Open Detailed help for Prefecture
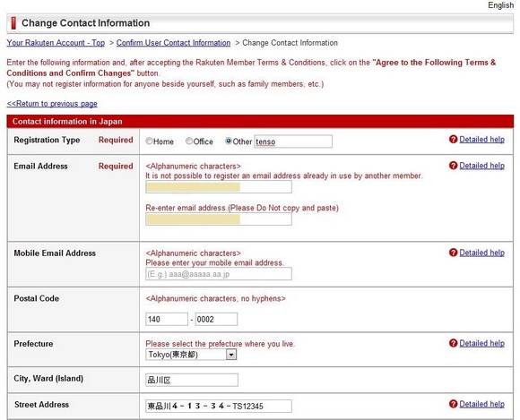 (x=481, y=343)
